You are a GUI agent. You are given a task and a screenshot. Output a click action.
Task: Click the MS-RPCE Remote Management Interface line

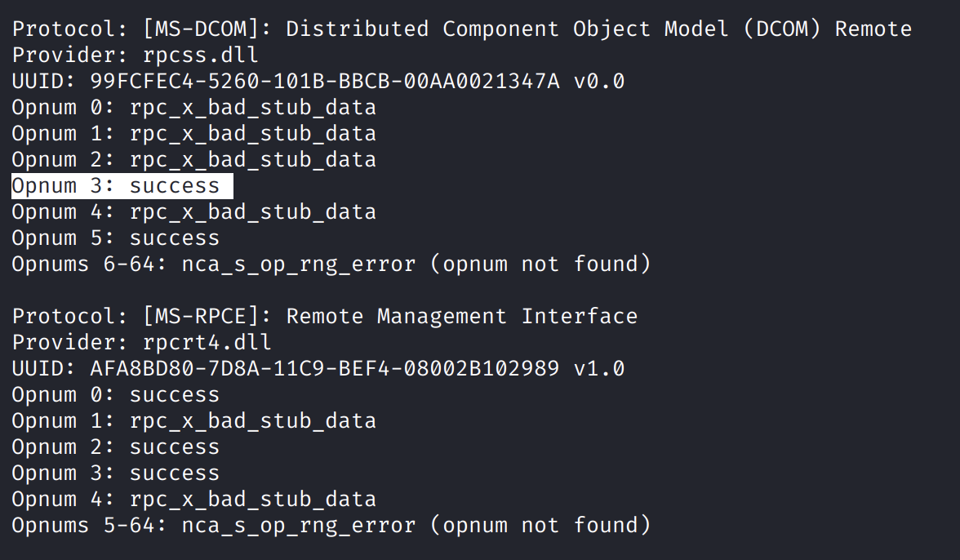pyautogui.click(x=325, y=317)
